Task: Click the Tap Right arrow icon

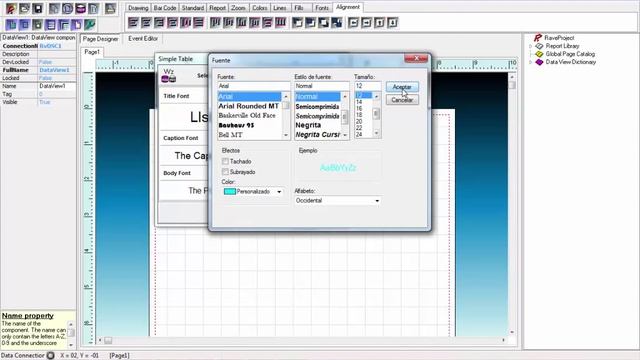Action: (x=367, y=22)
